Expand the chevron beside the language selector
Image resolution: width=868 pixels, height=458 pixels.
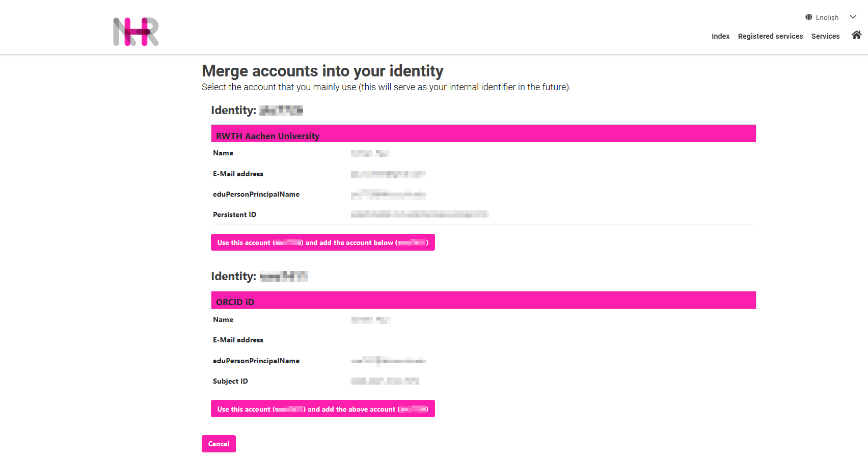tap(853, 17)
